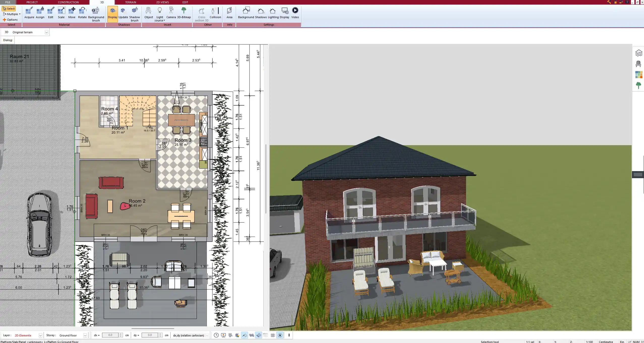Open the plants catalog in the sidebar

click(x=638, y=85)
